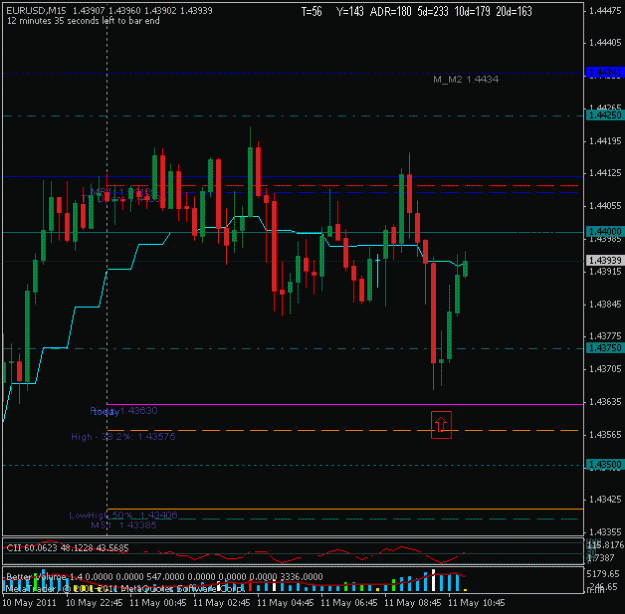Click the 1.43705 price scale value
Screen dimensions: 625x614
605,369
